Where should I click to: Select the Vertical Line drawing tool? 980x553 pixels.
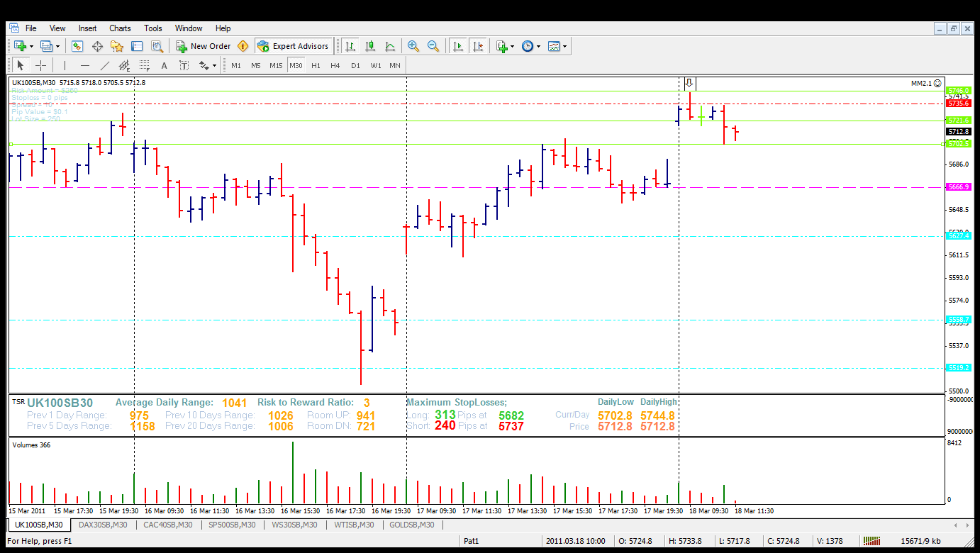tap(65, 65)
